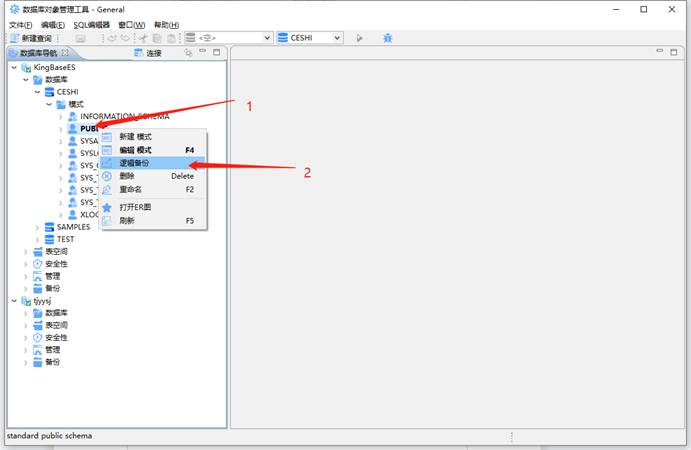Click the tjyysj connection icon
691x450 pixels.
point(26,301)
